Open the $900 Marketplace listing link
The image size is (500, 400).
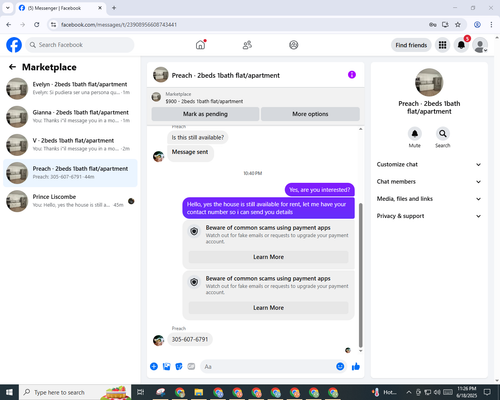tap(204, 101)
